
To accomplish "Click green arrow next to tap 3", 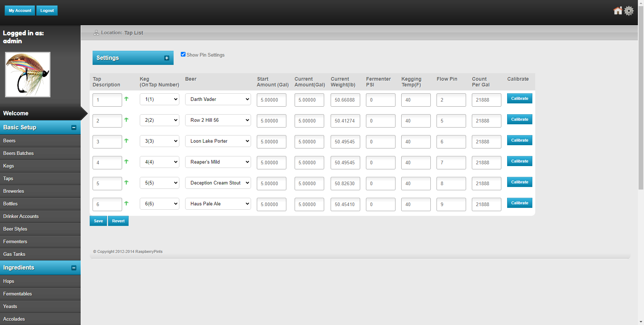I will 126,141.
